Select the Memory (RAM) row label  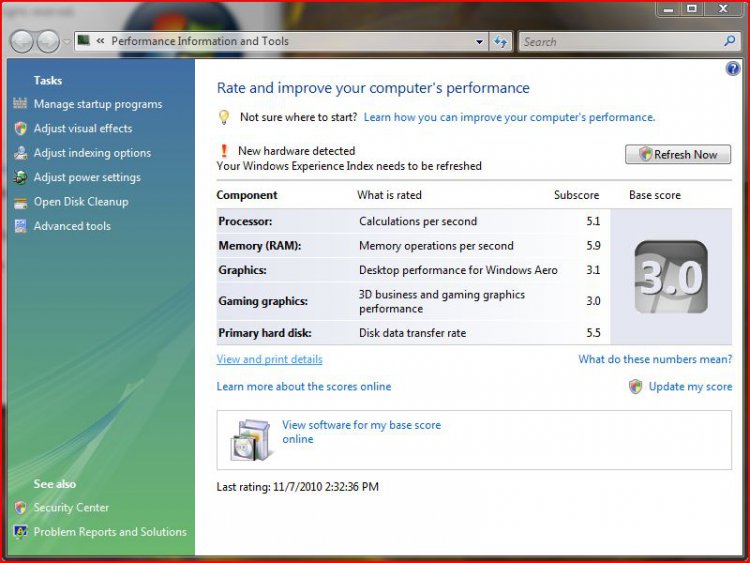[x=260, y=246]
